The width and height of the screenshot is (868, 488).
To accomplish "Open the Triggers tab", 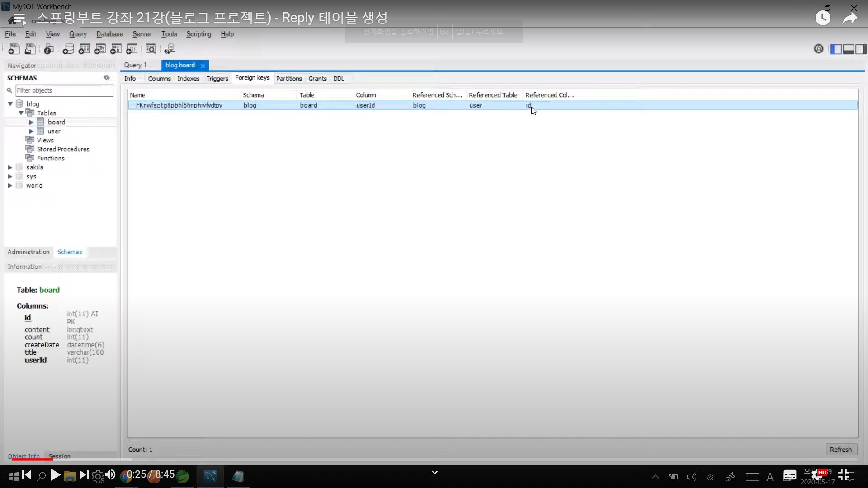I will click(x=217, y=79).
